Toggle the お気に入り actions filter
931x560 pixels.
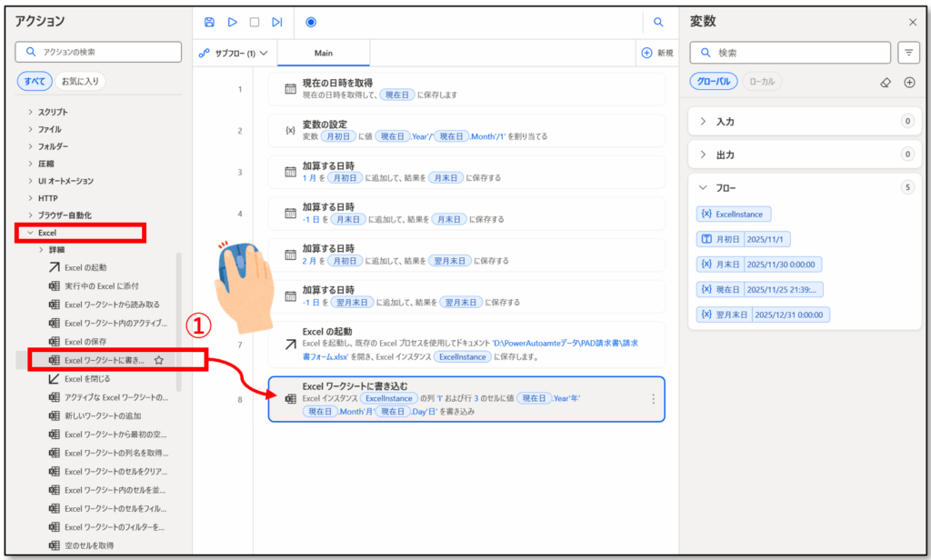tap(81, 82)
